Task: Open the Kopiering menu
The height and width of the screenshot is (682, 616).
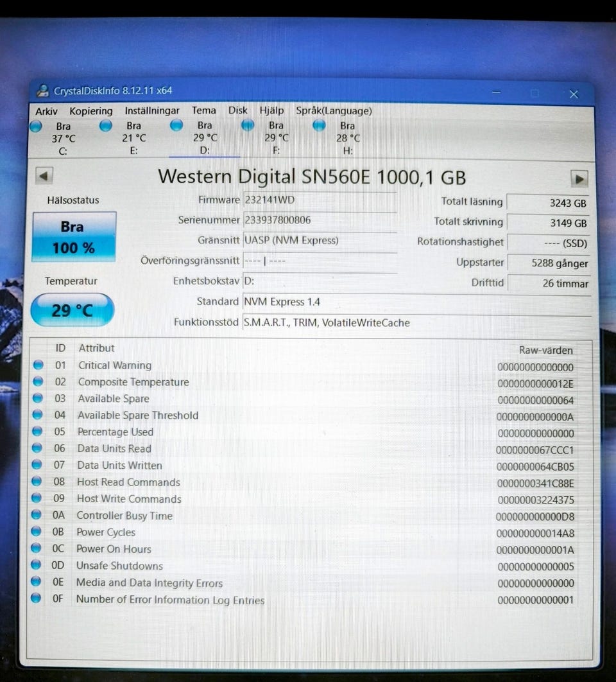Action: pyautogui.click(x=91, y=111)
